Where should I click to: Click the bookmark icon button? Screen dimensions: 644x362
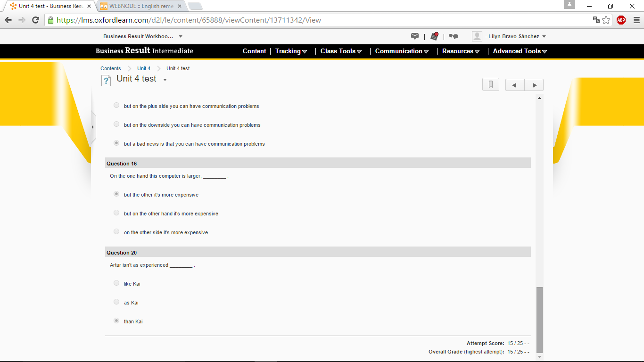[491, 85]
